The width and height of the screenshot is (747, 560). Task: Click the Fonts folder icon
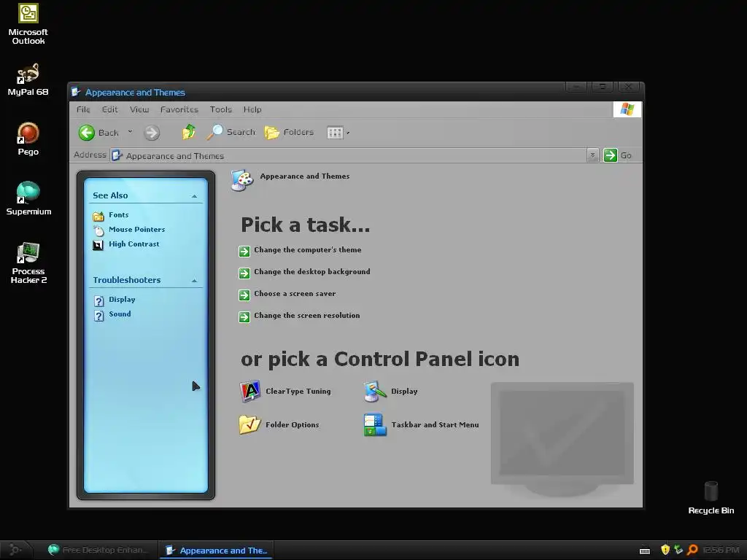click(x=98, y=216)
